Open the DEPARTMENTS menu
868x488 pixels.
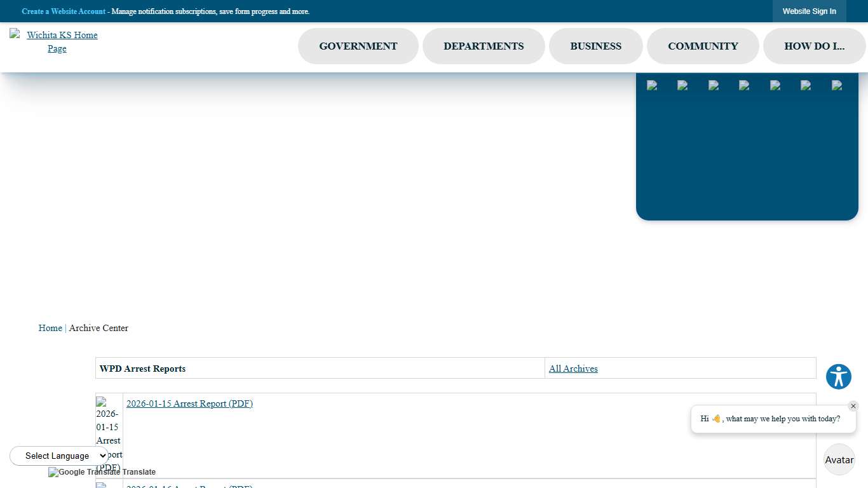coord(484,46)
